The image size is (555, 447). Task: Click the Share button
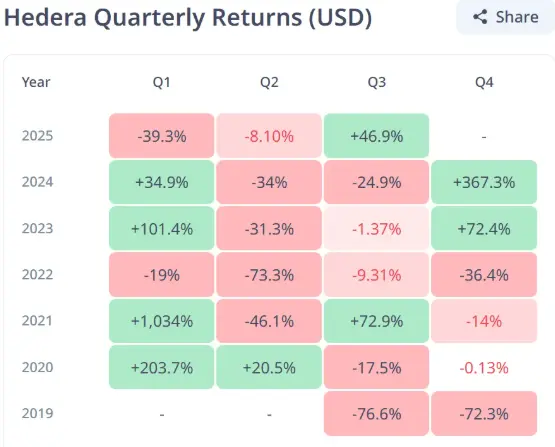(x=506, y=17)
